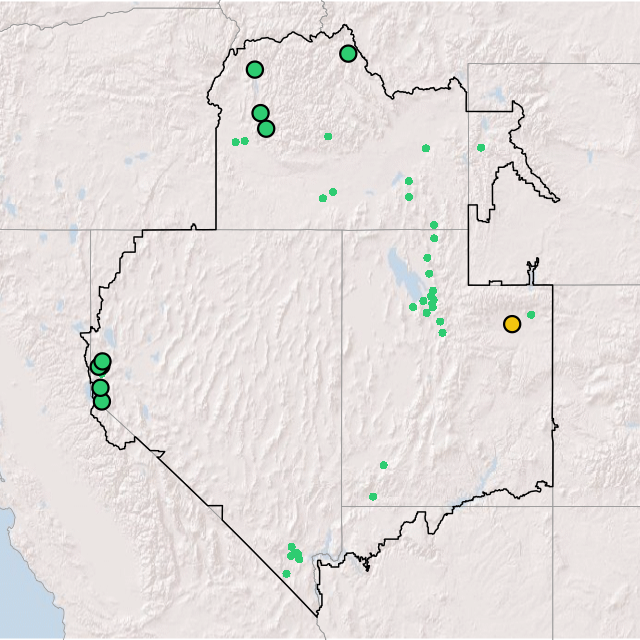Screen dimensions: 640x640
Task: Select the easternmost small green dot in the north
Action: pos(481,148)
